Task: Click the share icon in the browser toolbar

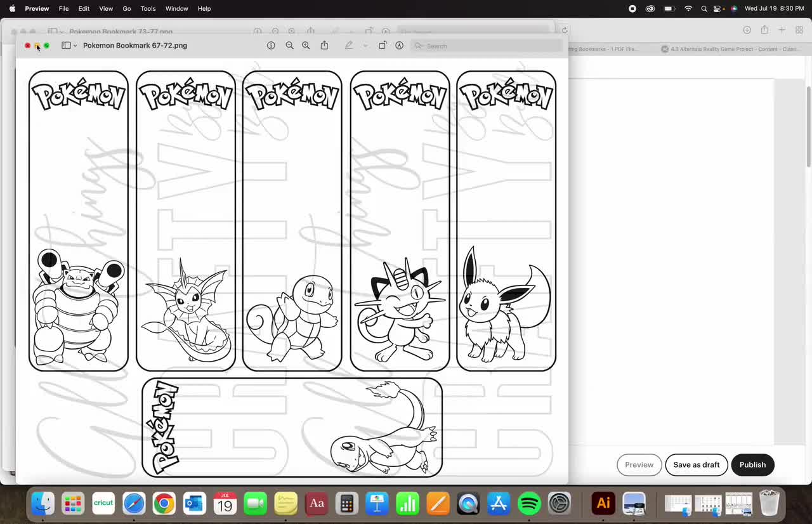Action: 764,30
